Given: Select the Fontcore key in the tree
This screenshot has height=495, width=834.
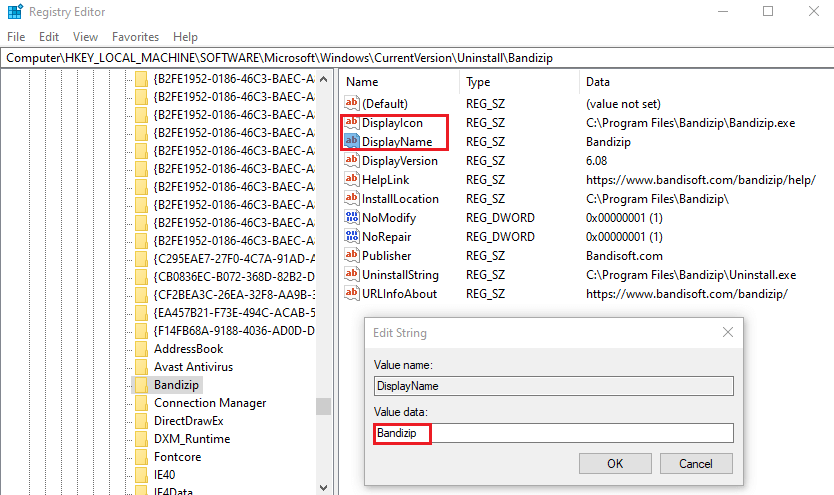Looking at the screenshot, I should coord(178,457).
